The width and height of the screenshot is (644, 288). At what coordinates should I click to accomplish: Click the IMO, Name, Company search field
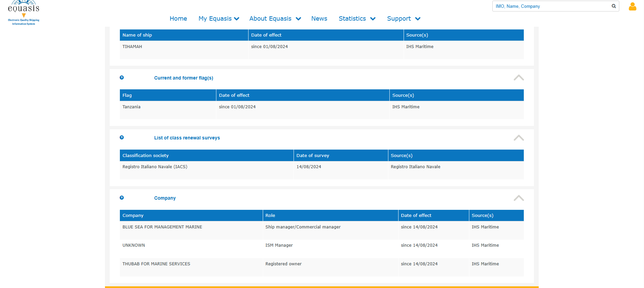tap(551, 6)
